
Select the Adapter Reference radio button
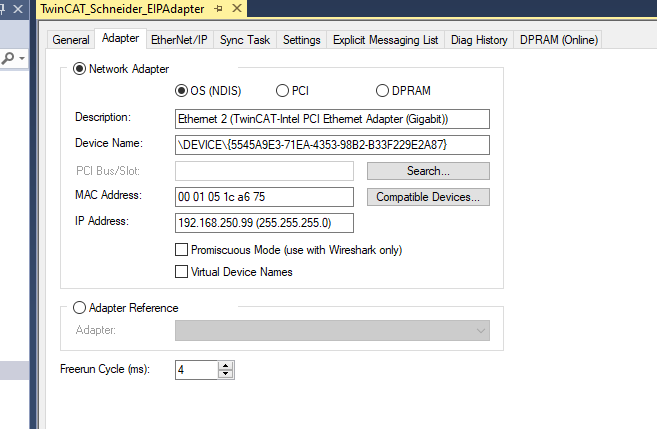(79, 308)
